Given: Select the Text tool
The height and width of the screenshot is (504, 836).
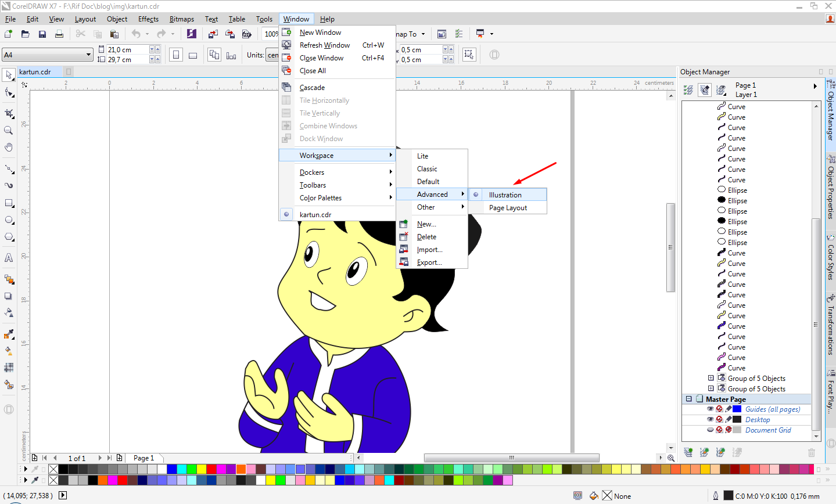Looking at the screenshot, I should coord(8,258).
